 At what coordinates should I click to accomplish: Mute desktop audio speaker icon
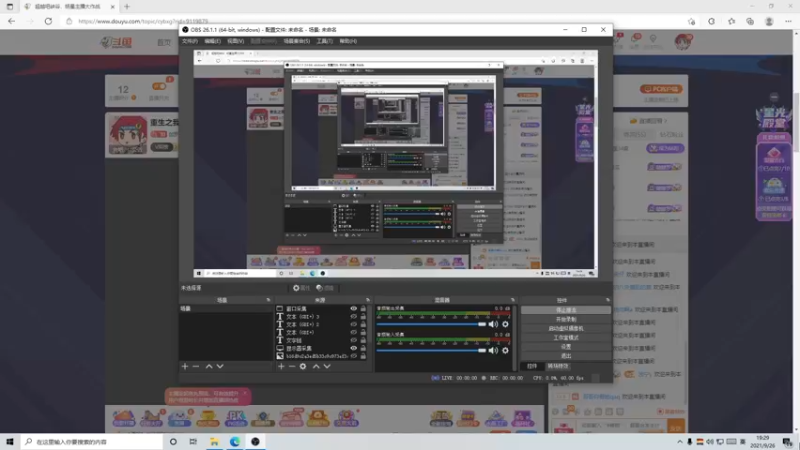pyautogui.click(x=493, y=324)
